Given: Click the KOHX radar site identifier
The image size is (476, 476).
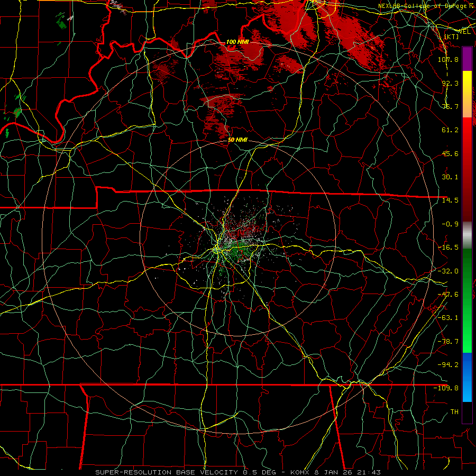Looking at the screenshot, I should point(299,472).
